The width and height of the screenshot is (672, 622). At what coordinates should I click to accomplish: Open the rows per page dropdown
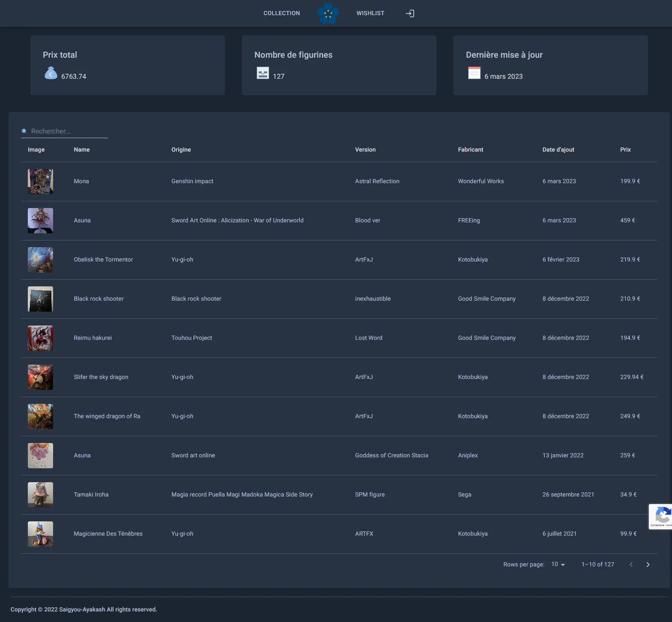click(558, 564)
